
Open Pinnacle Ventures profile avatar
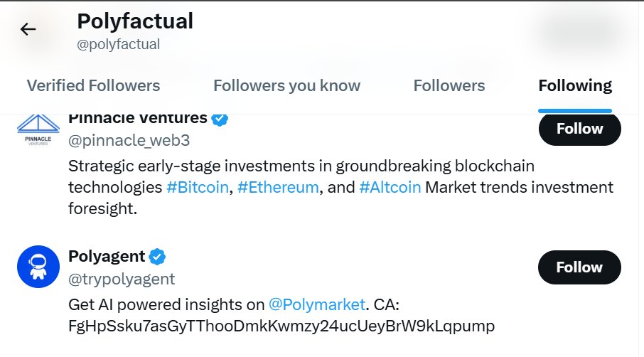pyautogui.click(x=38, y=130)
